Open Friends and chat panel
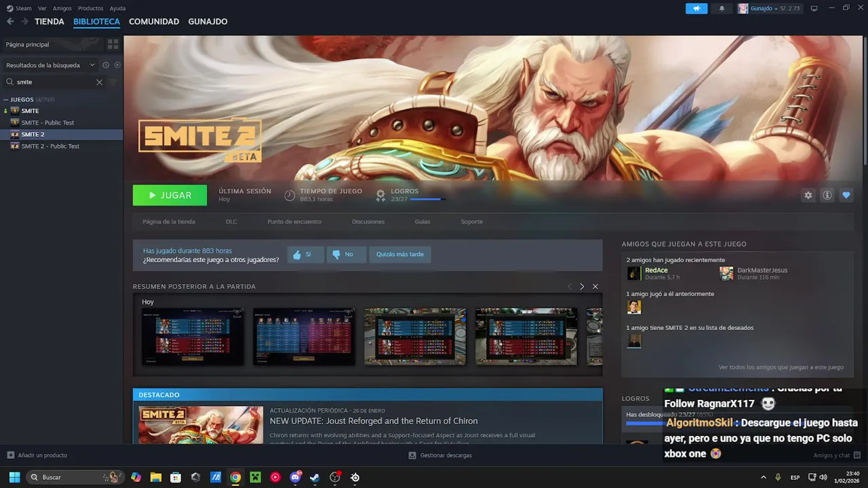 (x=837, y=455)
